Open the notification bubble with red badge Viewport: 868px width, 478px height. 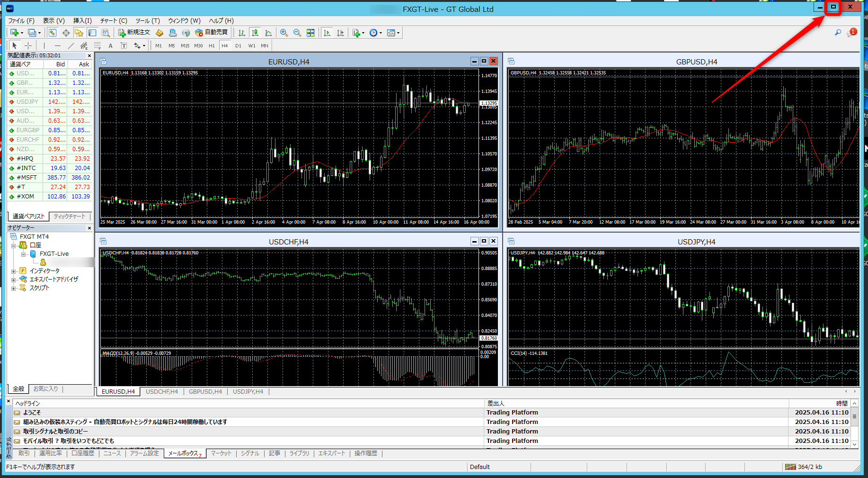tap(852, 33)
